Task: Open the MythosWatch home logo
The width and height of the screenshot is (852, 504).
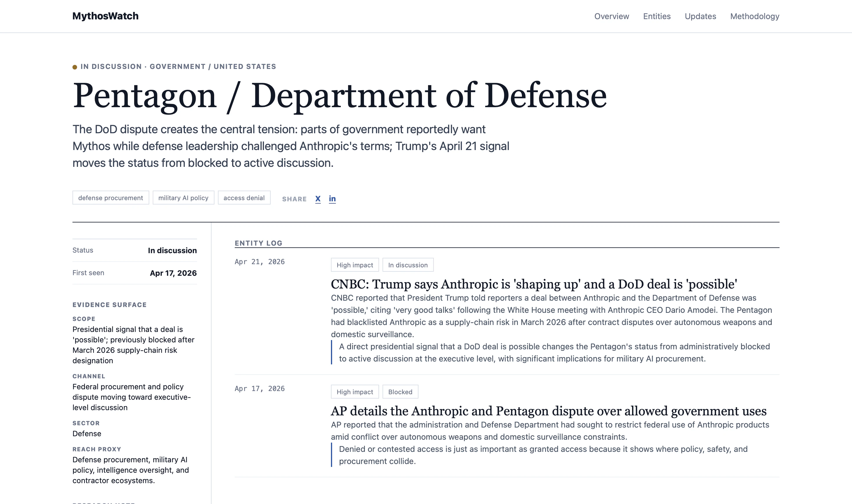Action: click(x=105, y=16)
